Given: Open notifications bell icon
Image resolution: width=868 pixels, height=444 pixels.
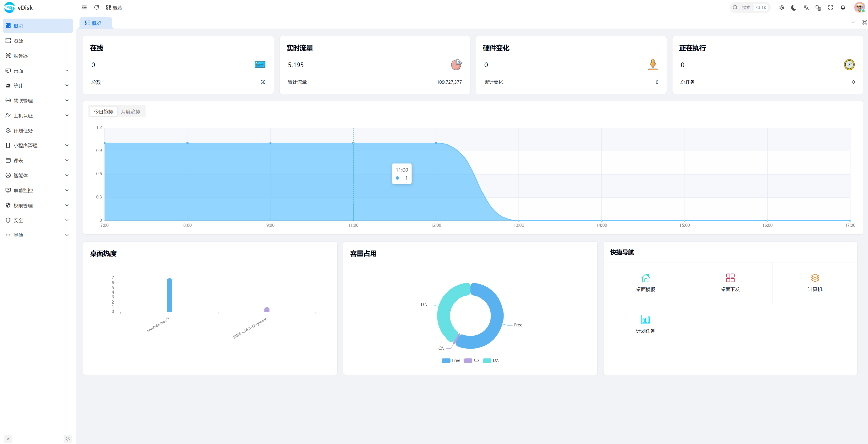Looking at the screenshot, I should click(x=843, y=7).
